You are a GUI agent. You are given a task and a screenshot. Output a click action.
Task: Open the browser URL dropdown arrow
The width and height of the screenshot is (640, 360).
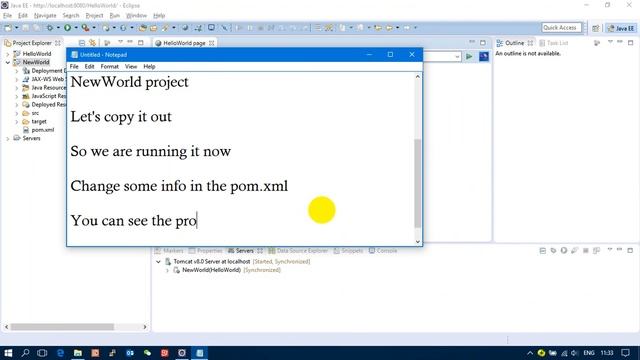tap(457, 57)
